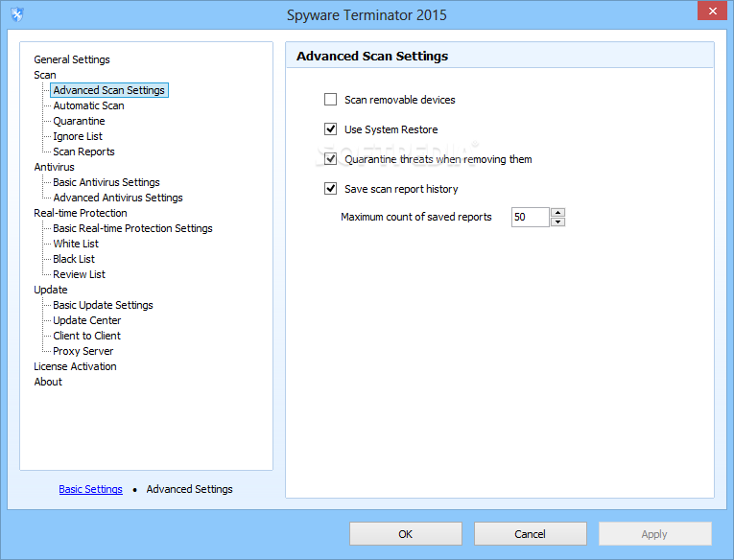This screenshot has width=734, height=560.
Task: Open Client to Client settings
Action: [87, 336]
